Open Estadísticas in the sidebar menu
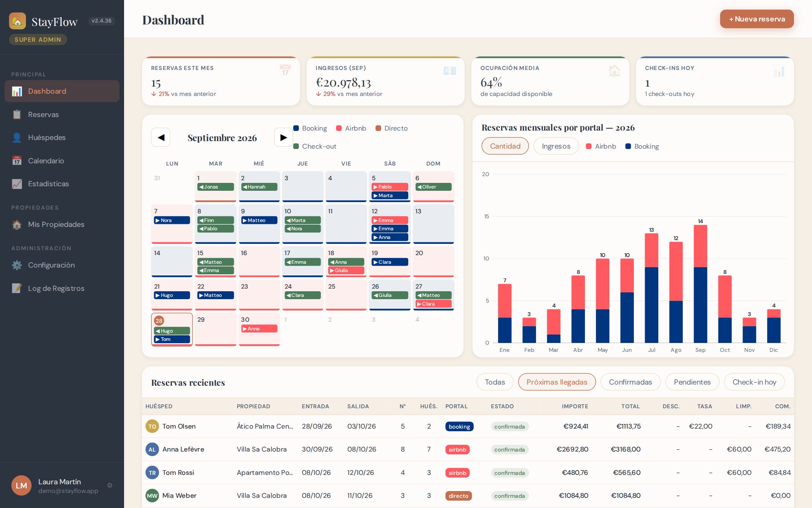812x508 pixels. [x=62, y=184]
